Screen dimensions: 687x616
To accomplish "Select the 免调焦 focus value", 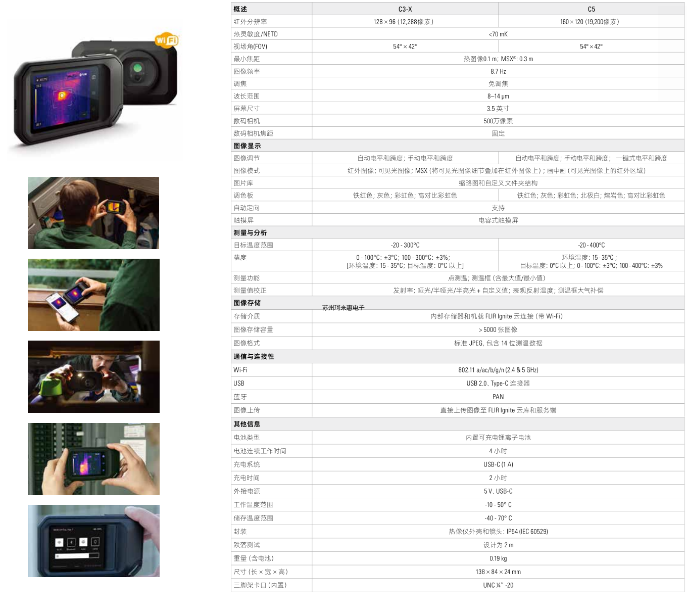I will tap(498, 84).
